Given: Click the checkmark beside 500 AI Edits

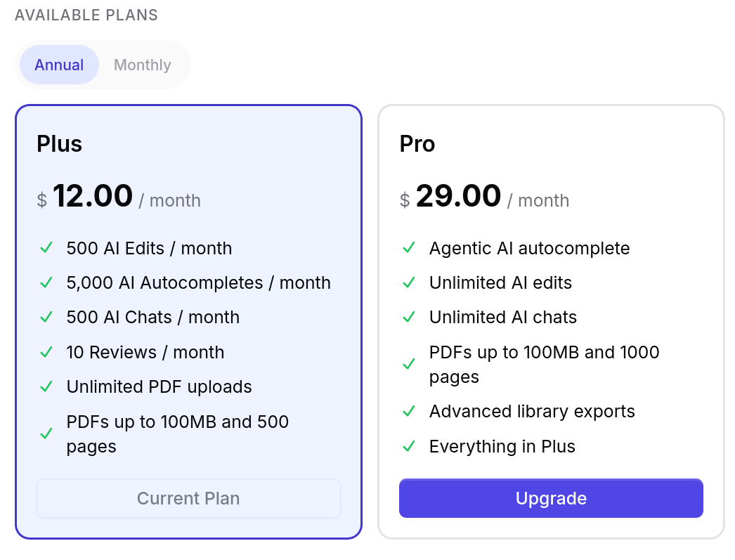Looking at the screenshot, I should click(46, 247).
